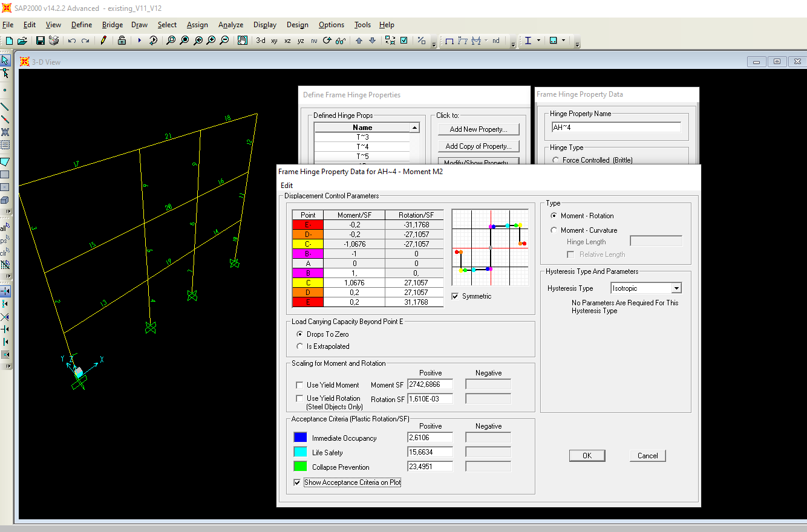Click the nd named display toolbar button
Screen dimensions: 807x532
coord(496,41)
